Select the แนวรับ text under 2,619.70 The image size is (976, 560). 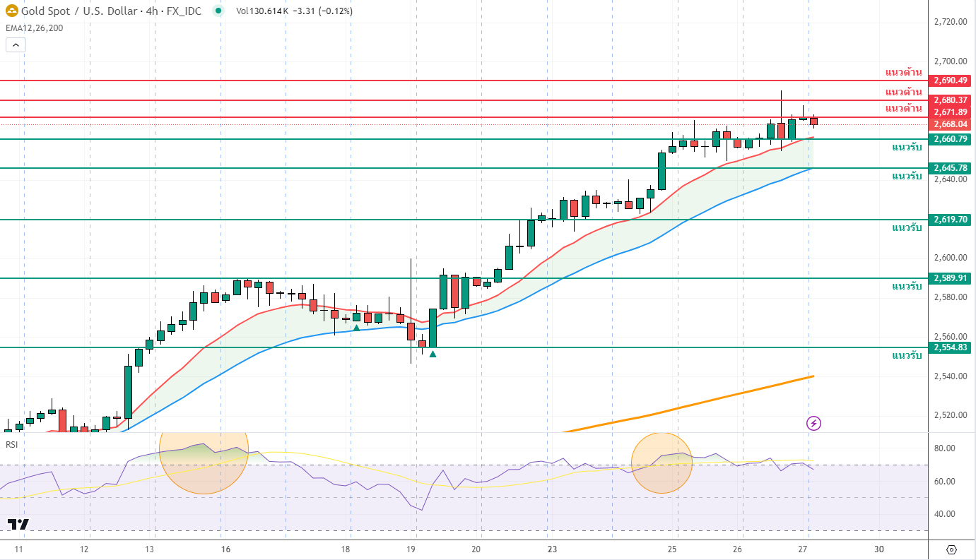907,227
